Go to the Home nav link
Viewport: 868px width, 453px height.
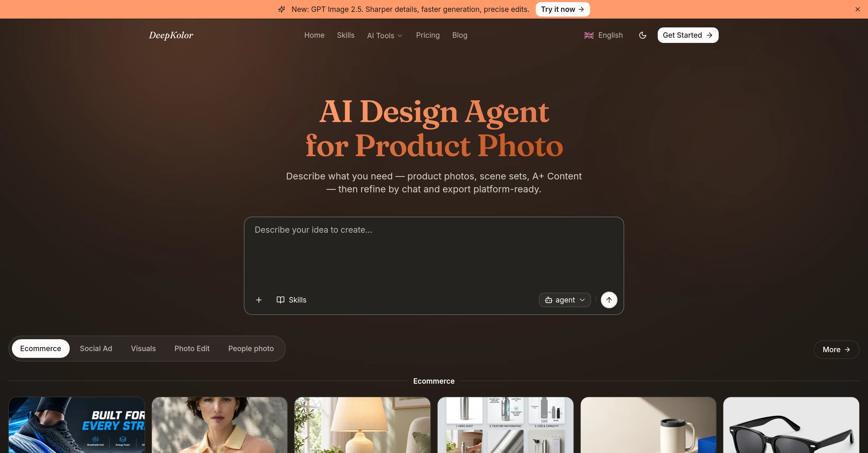tap(314, 35)
